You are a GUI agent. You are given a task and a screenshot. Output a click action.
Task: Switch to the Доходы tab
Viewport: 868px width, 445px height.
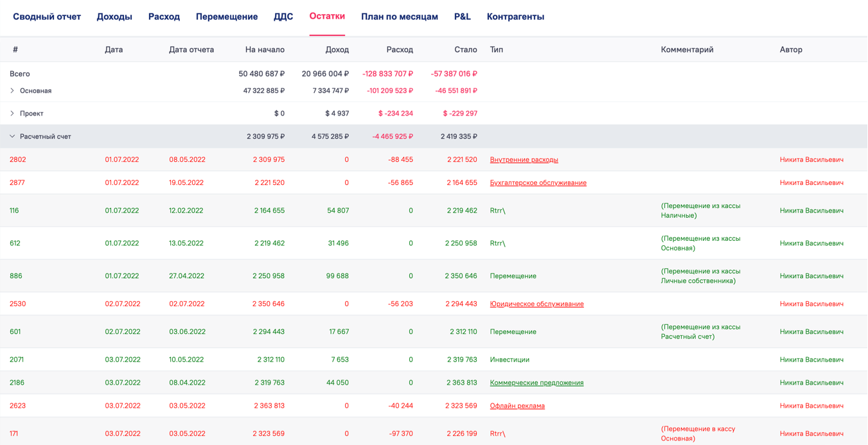[x=114, y=17]
